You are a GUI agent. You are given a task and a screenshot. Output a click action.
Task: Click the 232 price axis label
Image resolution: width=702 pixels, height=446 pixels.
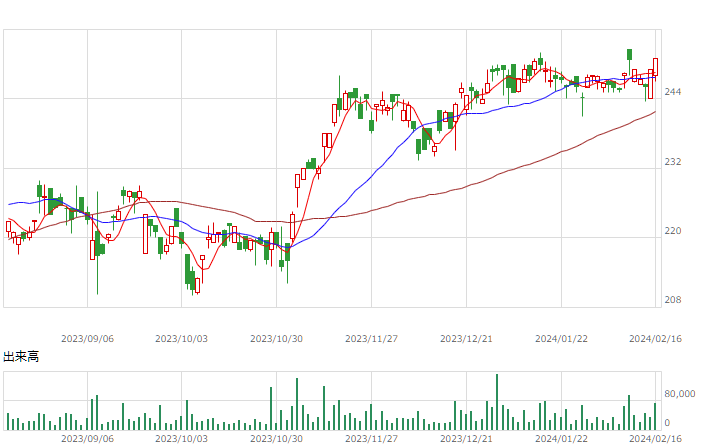672,162
